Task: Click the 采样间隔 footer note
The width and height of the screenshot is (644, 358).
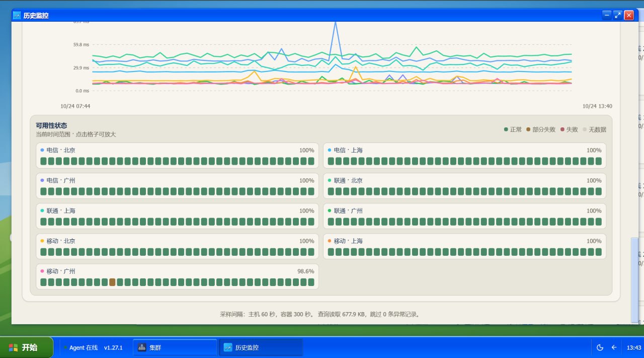Action: (321, 314)
